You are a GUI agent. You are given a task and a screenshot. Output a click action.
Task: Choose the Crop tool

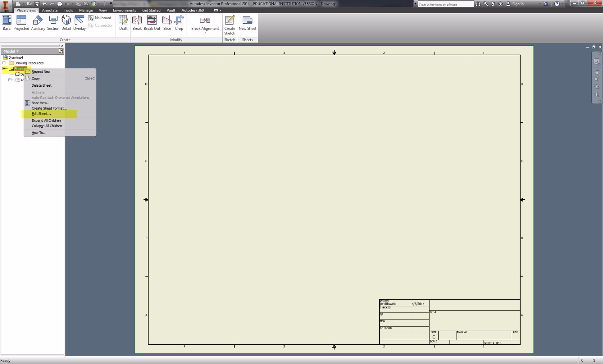tap(179, 23)
